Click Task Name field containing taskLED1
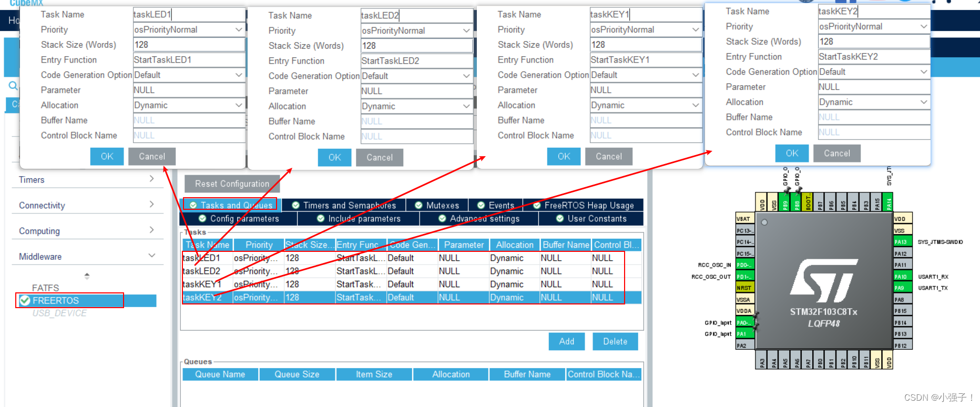The width and height of the screenshot is (980, 407). click(x=189, y=15)
